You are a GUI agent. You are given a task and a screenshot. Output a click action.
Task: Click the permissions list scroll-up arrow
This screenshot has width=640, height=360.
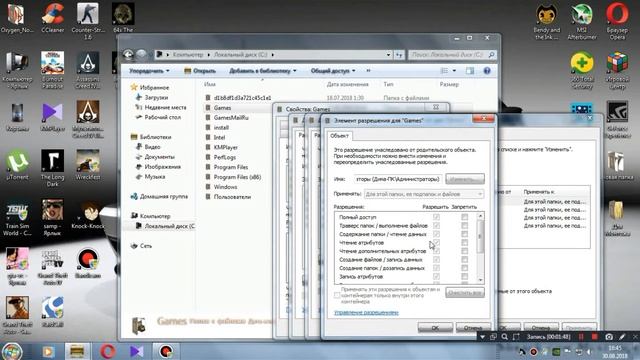(480, 216)
